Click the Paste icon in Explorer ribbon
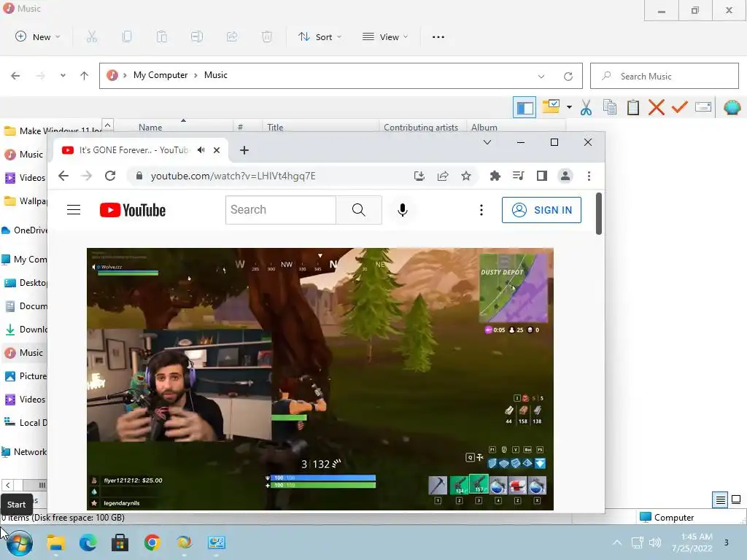 click(x=162, y=36)
